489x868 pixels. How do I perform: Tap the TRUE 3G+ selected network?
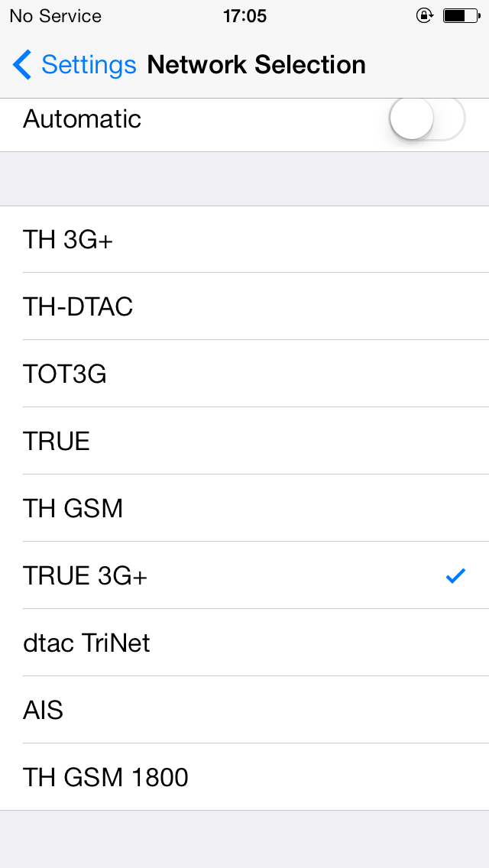click(244, 575)
